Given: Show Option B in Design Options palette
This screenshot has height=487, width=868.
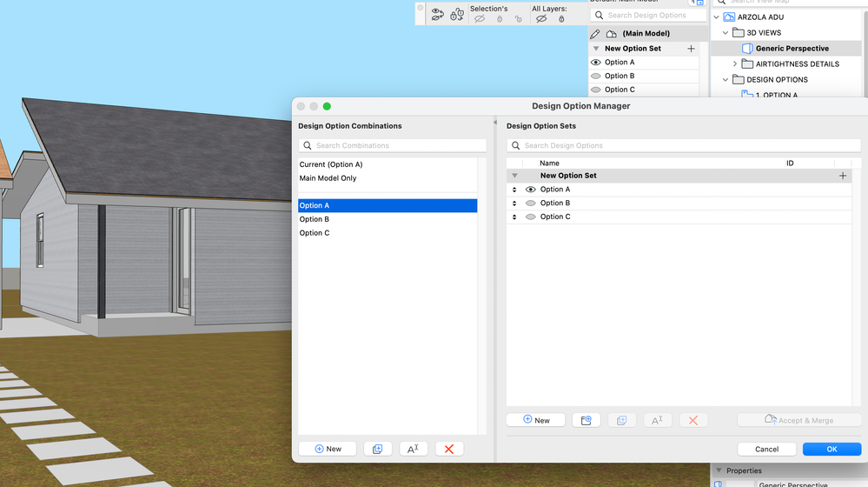Looking at the screenshot, I should 596,76.
